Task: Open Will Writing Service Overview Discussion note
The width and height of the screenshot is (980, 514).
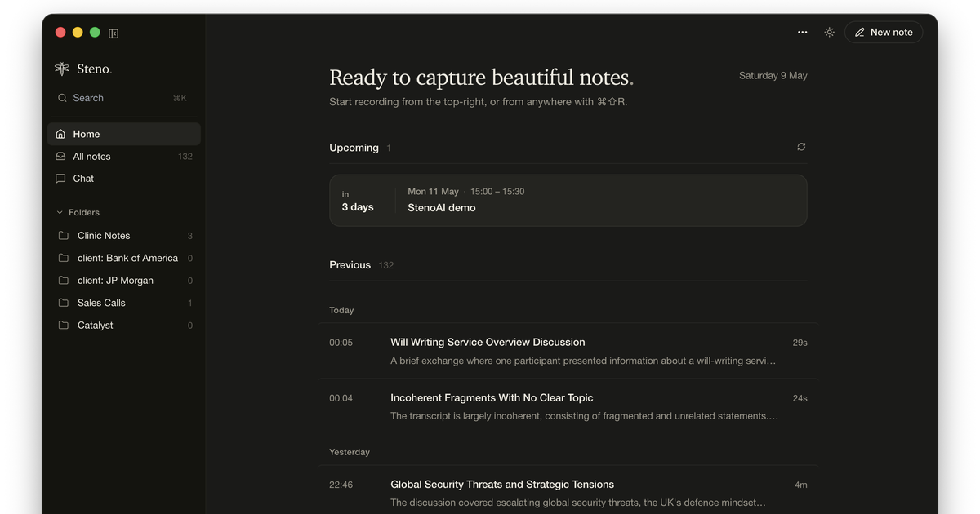Action: pos(568,351)
